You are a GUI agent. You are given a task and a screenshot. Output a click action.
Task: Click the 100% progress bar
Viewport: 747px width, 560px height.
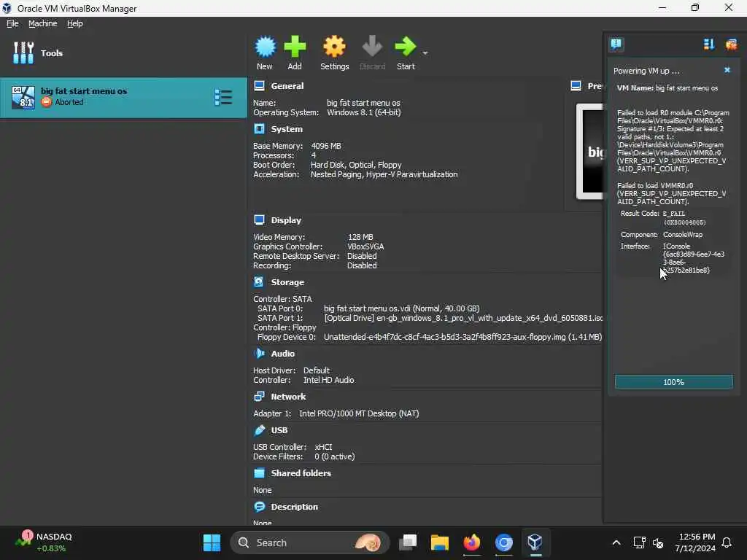(673, 382)
